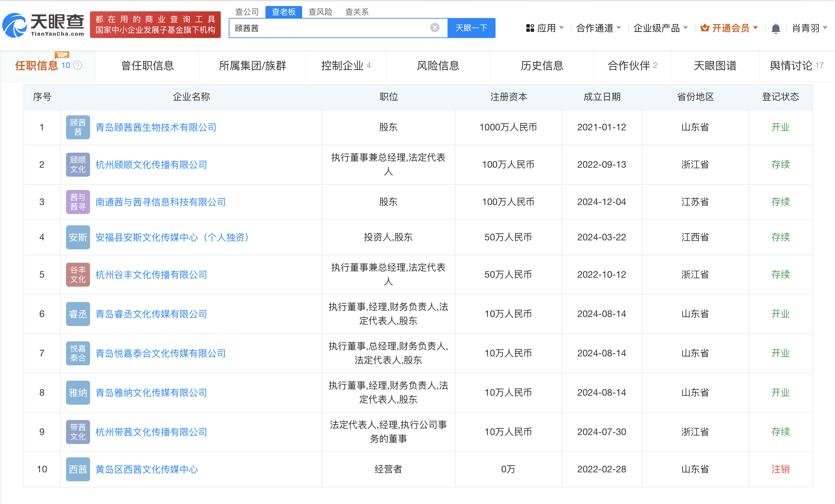Click the 谷丰文化 red company badge
Viewport: 835px width, 504px height.
click(x=78, y=275)
